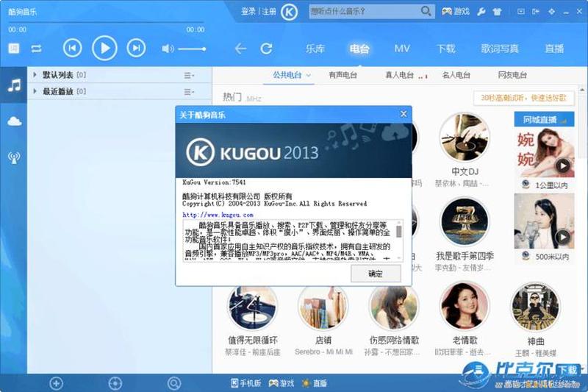Image resolution: width=588 pixels, height=392 pixels.
Task: Close the 关于酷狗音乐 dialog
Action: [404, 114]
